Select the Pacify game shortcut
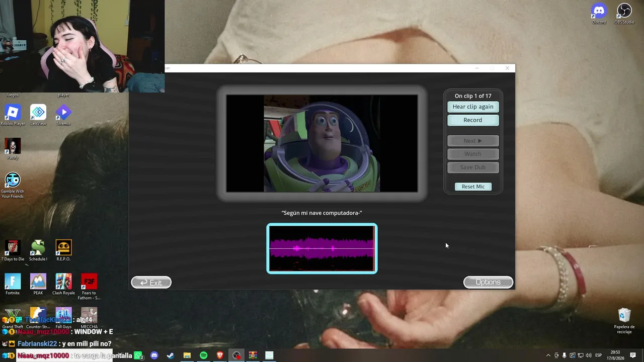 (13, 149)
